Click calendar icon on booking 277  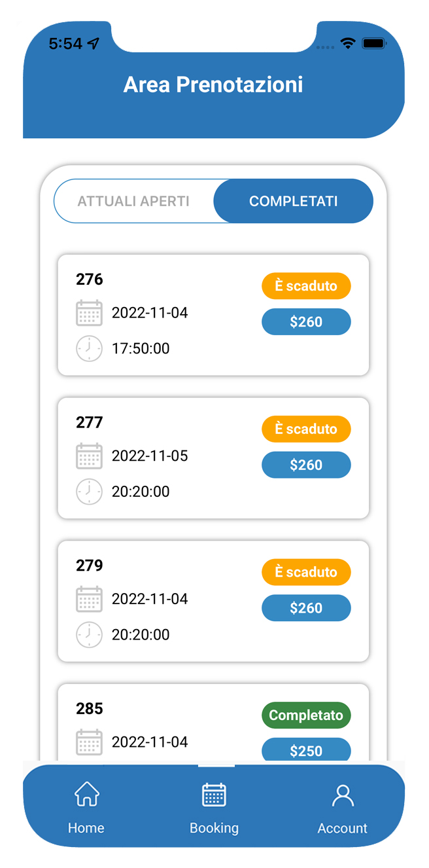(x=90, y=456)
